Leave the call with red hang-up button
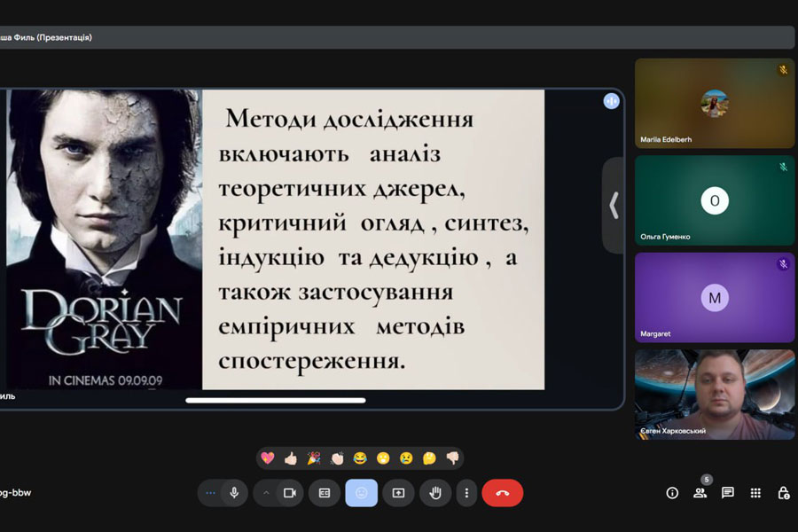 [x=503, y=493]
